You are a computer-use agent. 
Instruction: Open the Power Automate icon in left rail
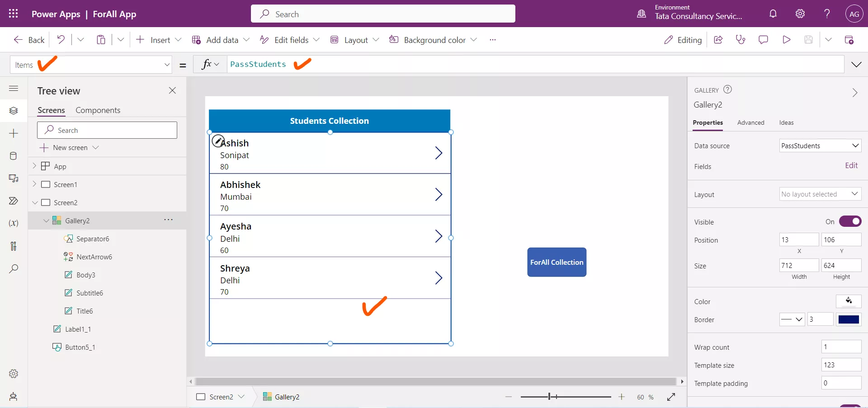point(14,201)
